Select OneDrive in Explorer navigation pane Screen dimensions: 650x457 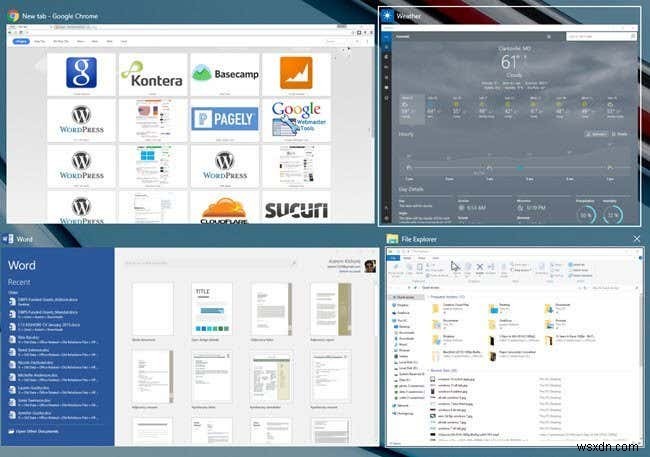[402, 313]
